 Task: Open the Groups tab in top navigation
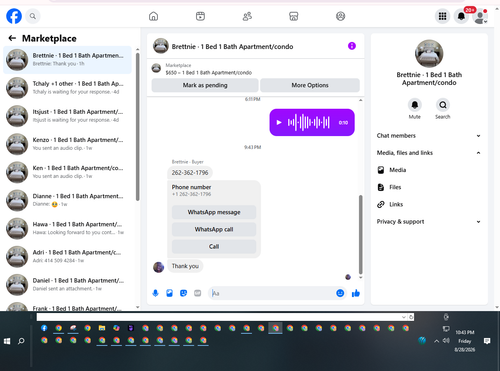point(340,16)
